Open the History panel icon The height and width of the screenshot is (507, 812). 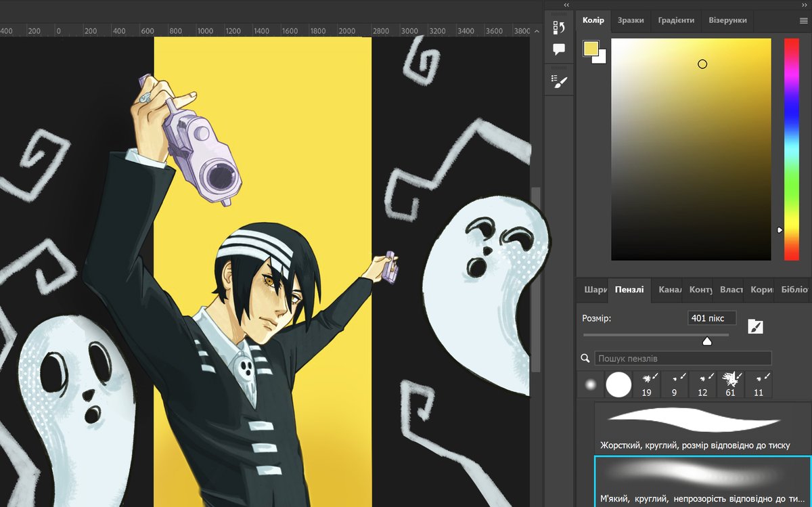click(559, 28)
